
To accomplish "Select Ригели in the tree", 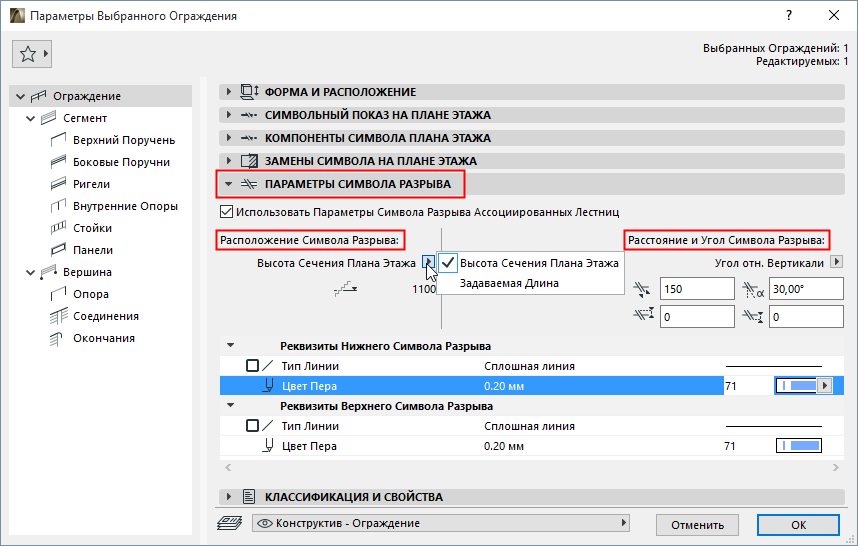I will tap(91, 184).
